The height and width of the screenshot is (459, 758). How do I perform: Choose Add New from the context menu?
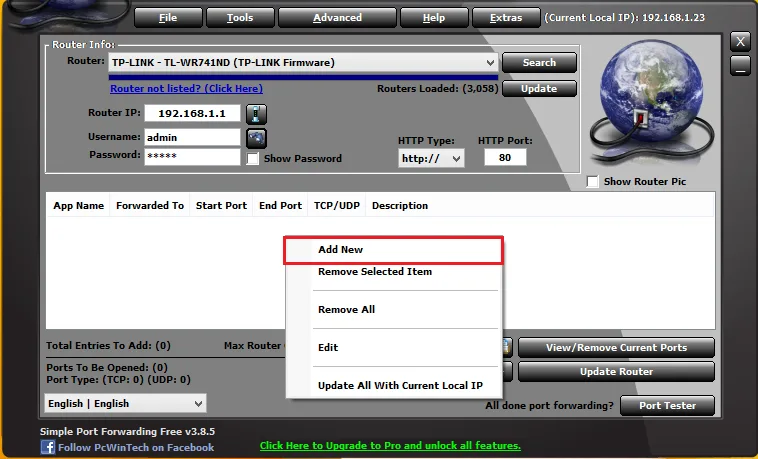point(394,250)
